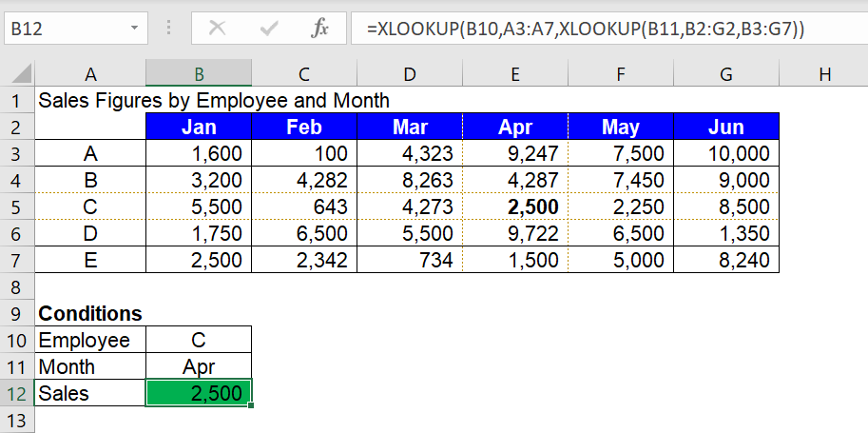The height and width of the screenshot is (433, 868).
Task: Select column E header
Action: [x=515, y=73]
